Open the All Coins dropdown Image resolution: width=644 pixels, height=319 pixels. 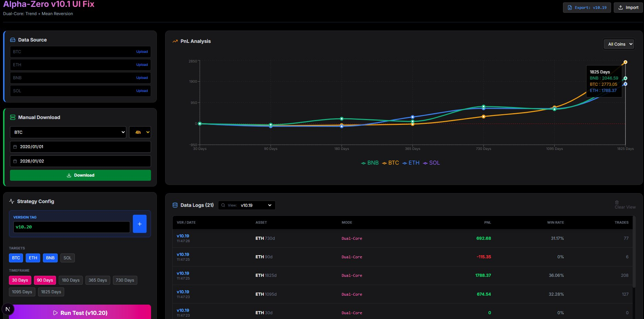[619, 44]
